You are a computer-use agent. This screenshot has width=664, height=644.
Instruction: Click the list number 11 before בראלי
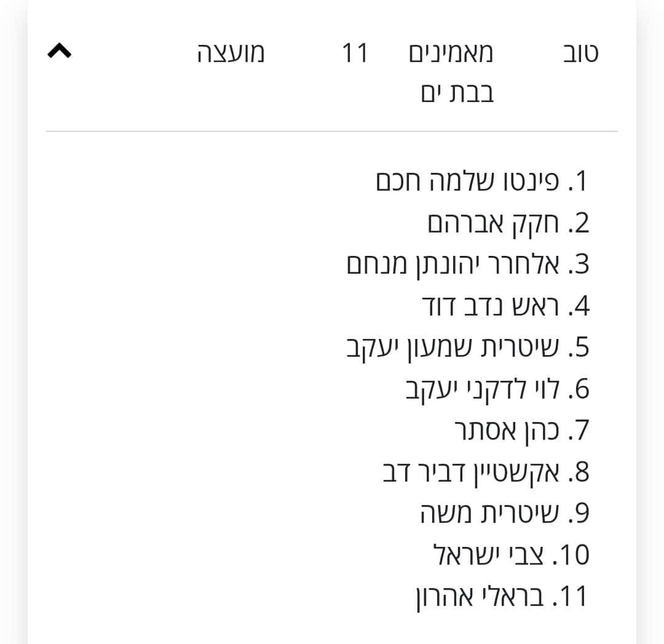574,597
